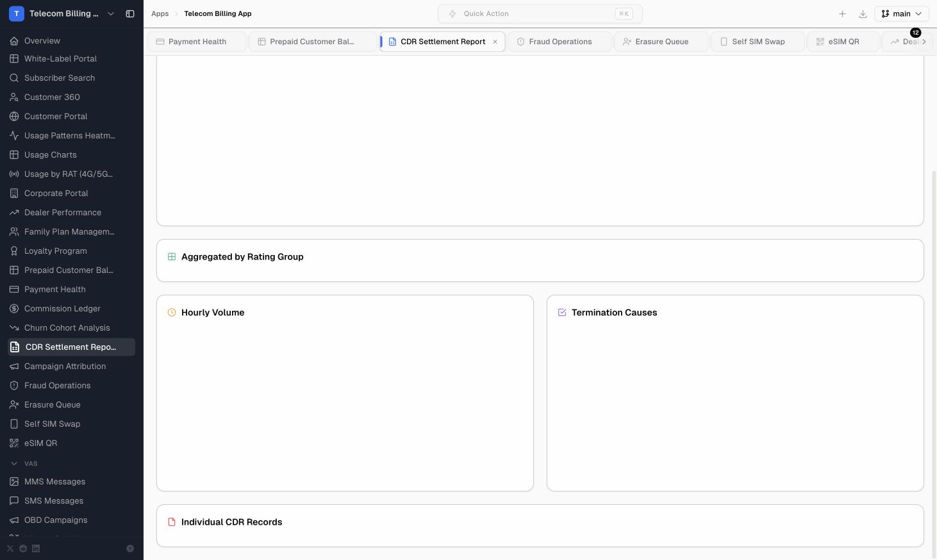Click the Quick Action search field
Image resolution: width=937 pixels, height=560 pixels.
pos(540,13)
